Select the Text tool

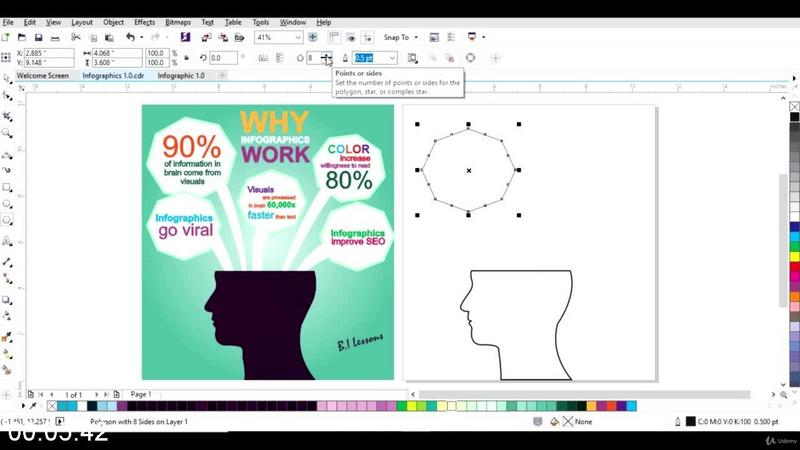click(x=7, y=240)
